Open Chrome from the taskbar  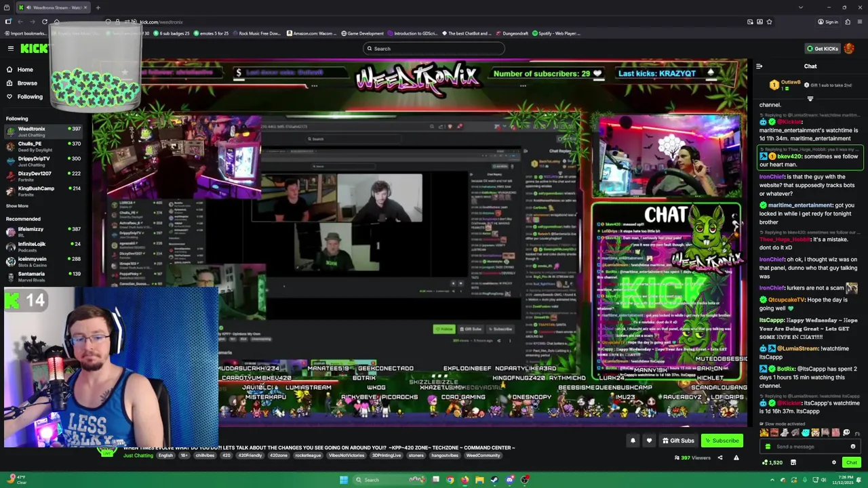pos(450,480)
